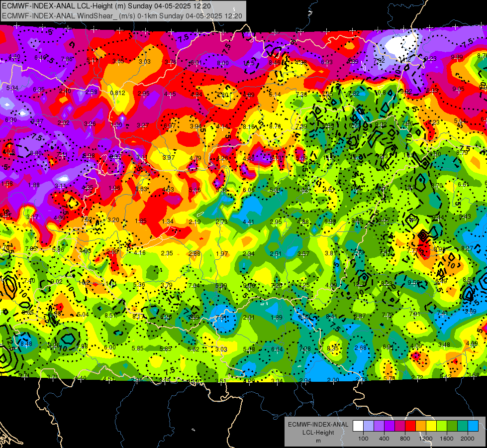Screen dimensions: 487x448
Task: Click the grid value 3.57
Action: (x=303, y=254)
